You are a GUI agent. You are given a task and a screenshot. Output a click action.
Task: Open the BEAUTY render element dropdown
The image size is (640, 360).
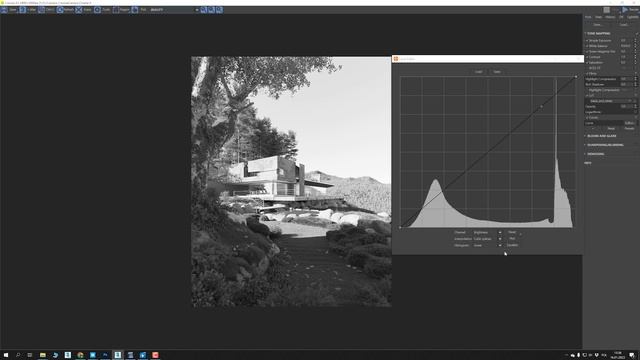pos(174,9)
